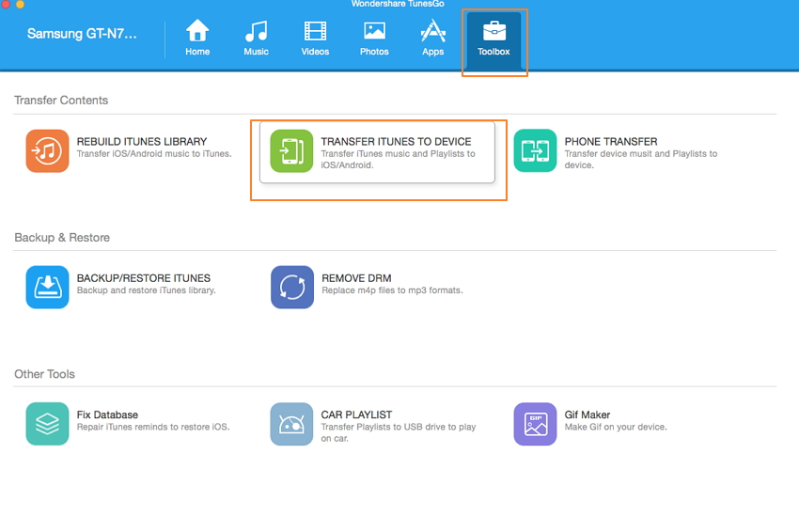Click the Fix Database stacked layers icon
This screenshot has width=799, height=532.
coord(47,424)
